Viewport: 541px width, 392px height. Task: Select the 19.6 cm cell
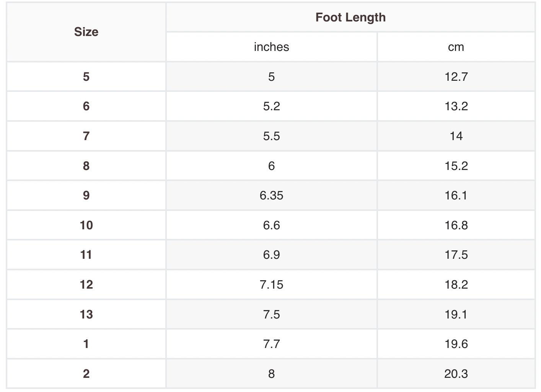tap(456, 344)
